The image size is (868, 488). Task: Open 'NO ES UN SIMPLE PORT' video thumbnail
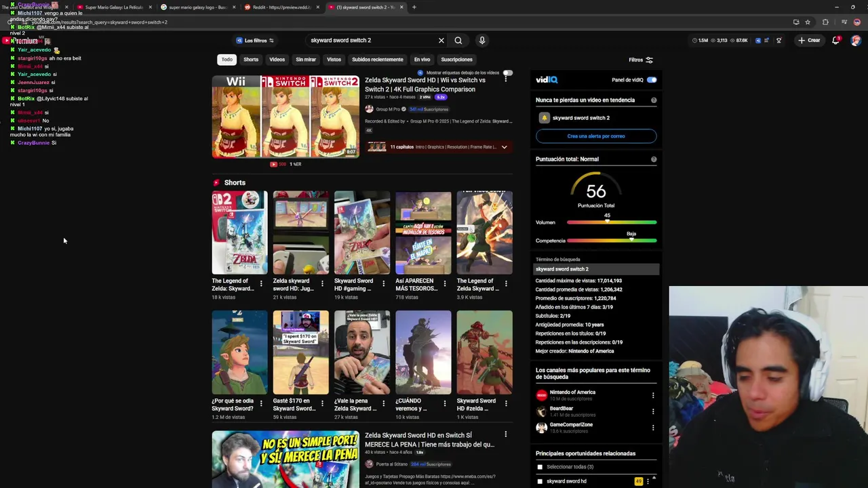coord(285,459)
